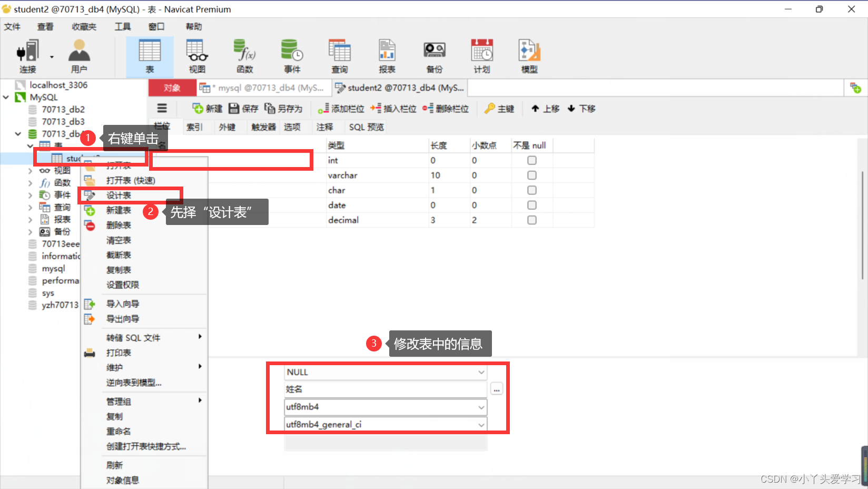Collapse the 70713_db4 database node
Viewport: 868px width, 489px height.
(18, 134)
